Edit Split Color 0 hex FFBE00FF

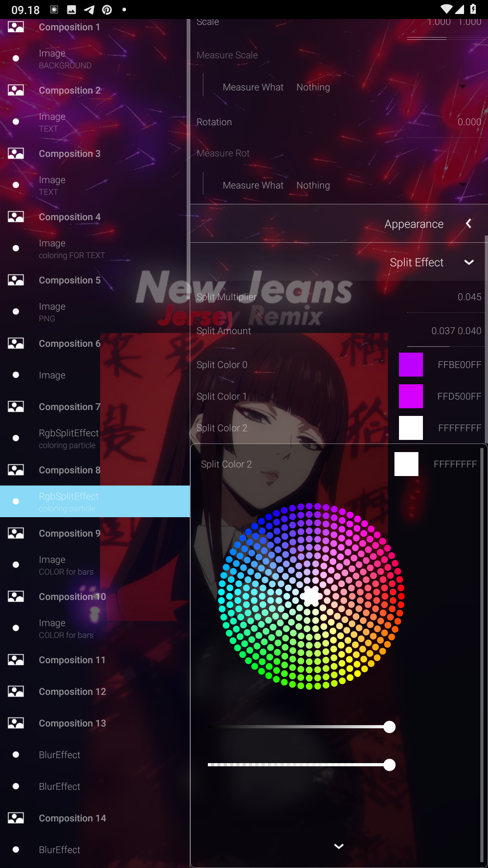(460, 365)
